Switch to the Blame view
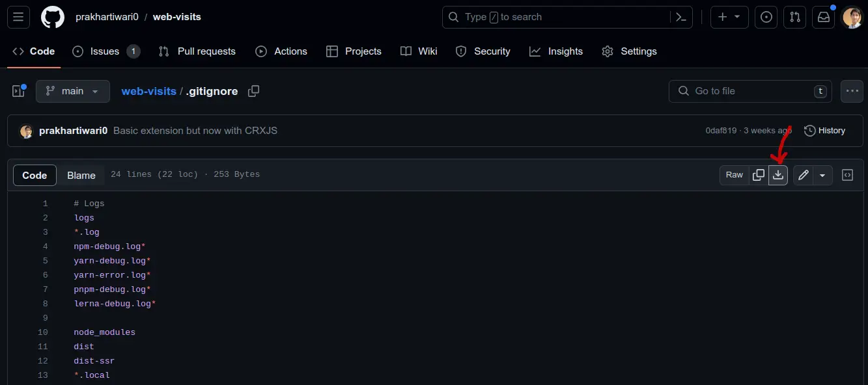The width and height of the screenshot is (868, 385). click(x=81, y=176)
